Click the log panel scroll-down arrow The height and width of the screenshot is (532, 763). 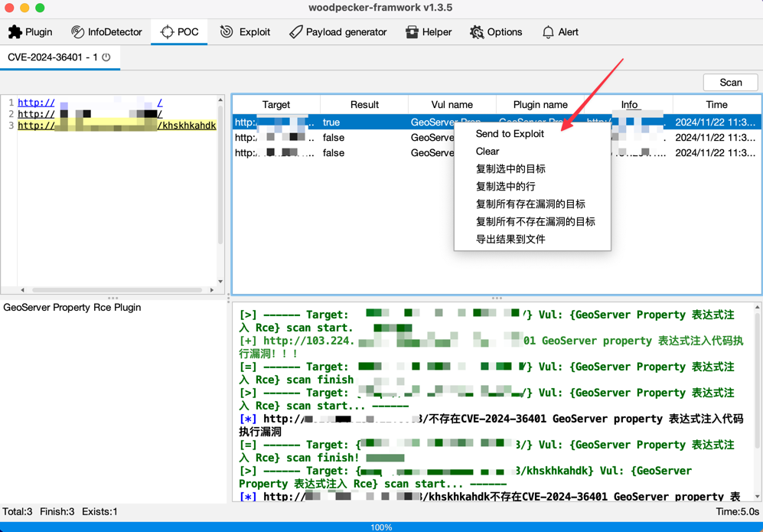[x=757, y=496]
